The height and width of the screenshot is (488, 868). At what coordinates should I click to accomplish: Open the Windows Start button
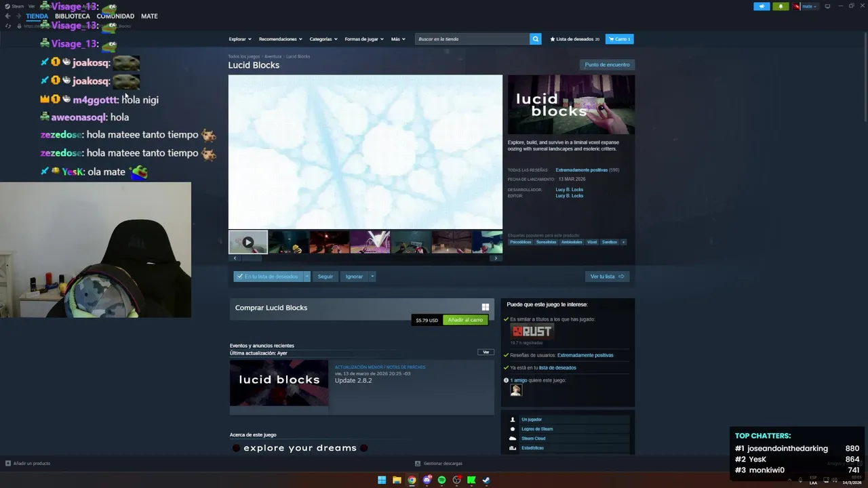382,480
